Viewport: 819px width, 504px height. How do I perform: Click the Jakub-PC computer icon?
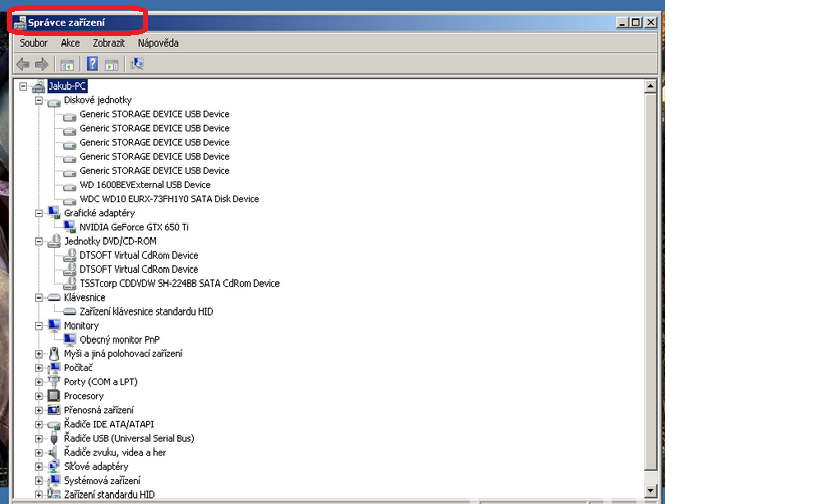(38, 86)
